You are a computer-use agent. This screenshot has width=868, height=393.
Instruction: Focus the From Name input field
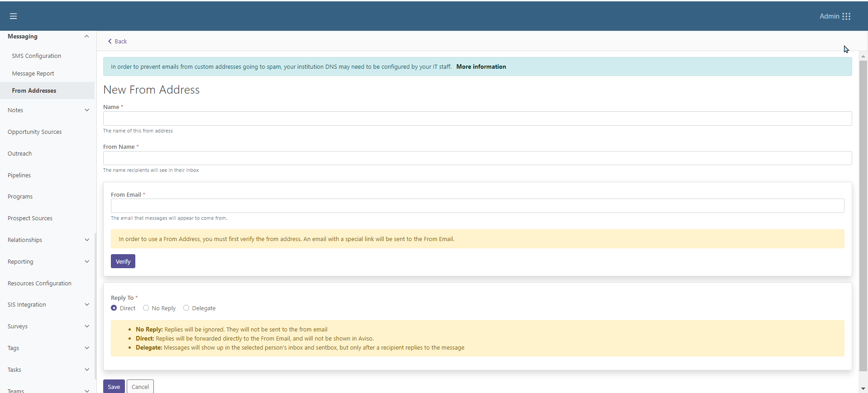(x=477, y=158)
